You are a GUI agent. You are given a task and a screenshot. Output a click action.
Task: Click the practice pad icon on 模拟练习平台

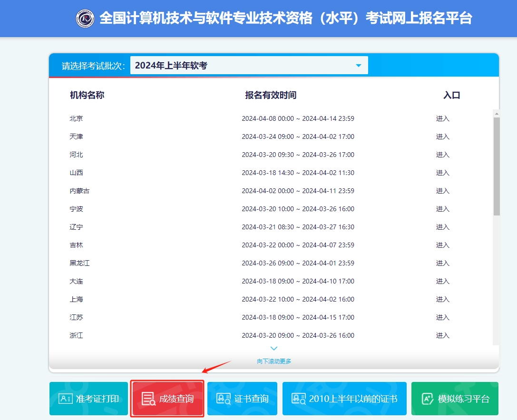428,399
